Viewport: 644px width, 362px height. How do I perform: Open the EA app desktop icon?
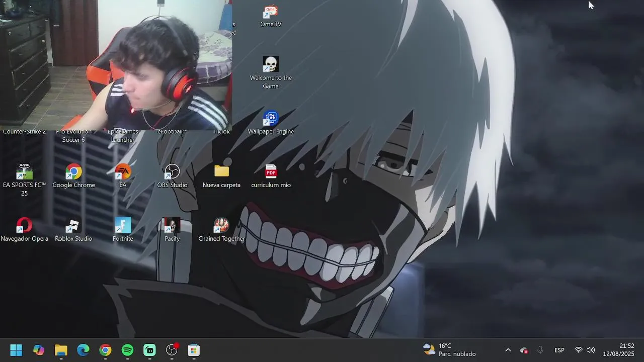tap(123, 176)
